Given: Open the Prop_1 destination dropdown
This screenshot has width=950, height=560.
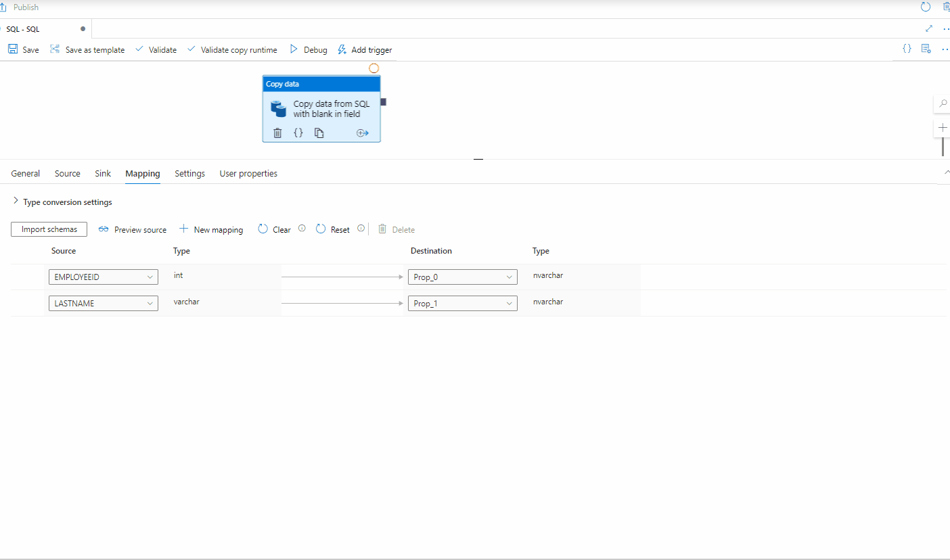Looking at the screenshot, I should (x=463, y=303).
